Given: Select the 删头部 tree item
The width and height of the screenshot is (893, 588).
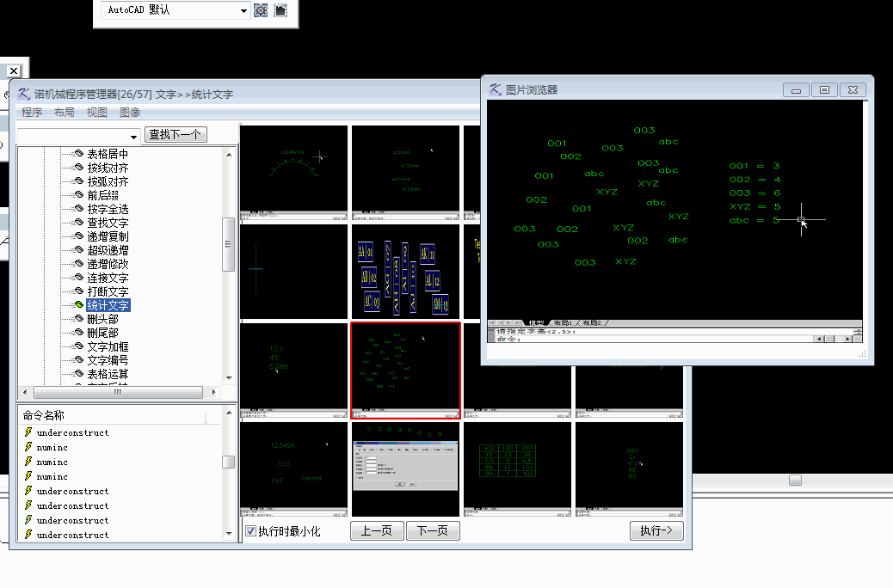Looking at the screenshot, I should [x=102, y=319].
